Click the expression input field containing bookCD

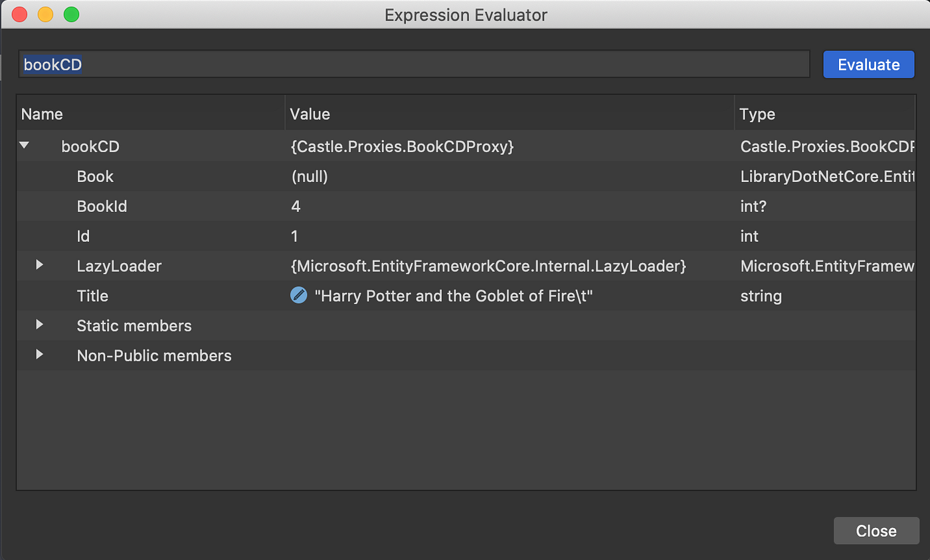(413, 64)
